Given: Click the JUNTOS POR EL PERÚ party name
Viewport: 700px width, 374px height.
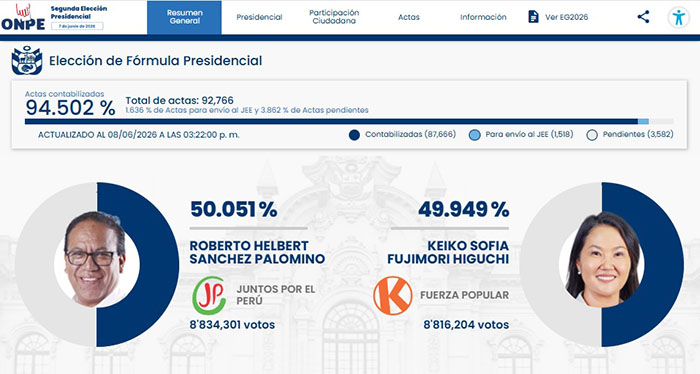Looking at the screenshot, I should 276,295.
